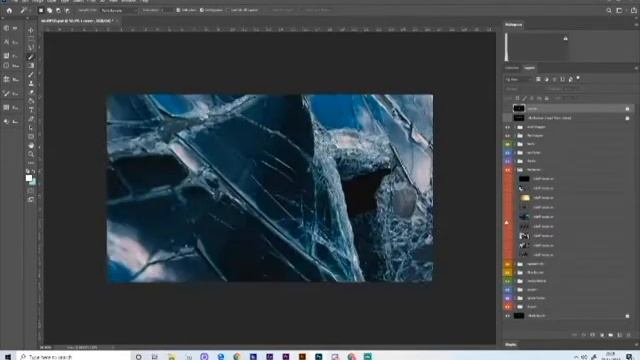Choose the Add to Selection mode icon
The height and width of the screenshot is (360, 640).
tap(49, 11)
